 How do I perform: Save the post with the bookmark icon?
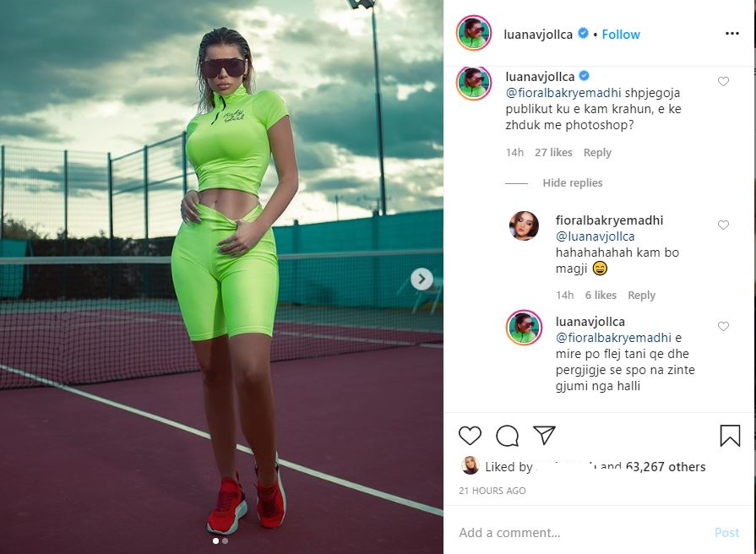(x=730, y=436)
